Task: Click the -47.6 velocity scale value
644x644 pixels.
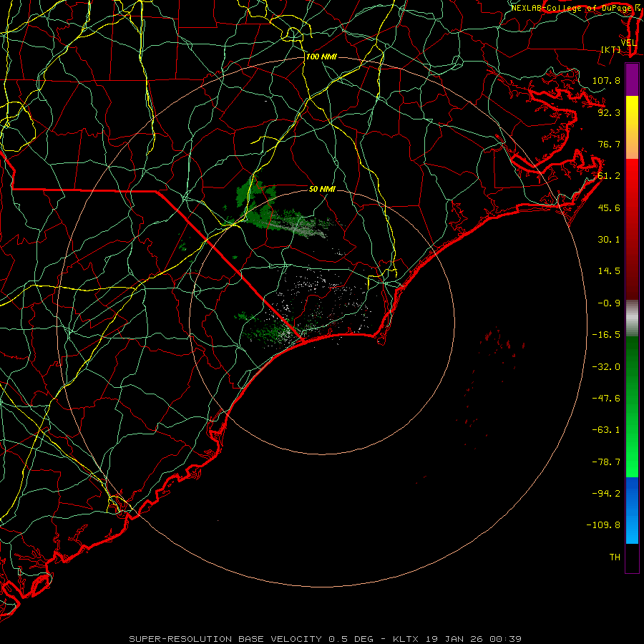Action: 606,399
